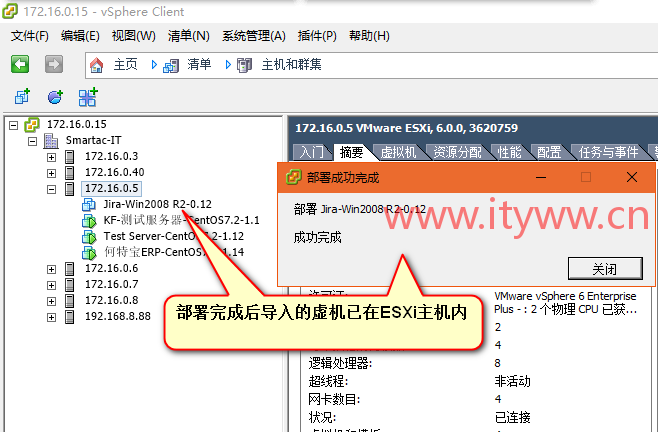Switch to the 虚拟机 tab
The width and height of the screenshot is (658, 432).
click(x=398, y=152)
